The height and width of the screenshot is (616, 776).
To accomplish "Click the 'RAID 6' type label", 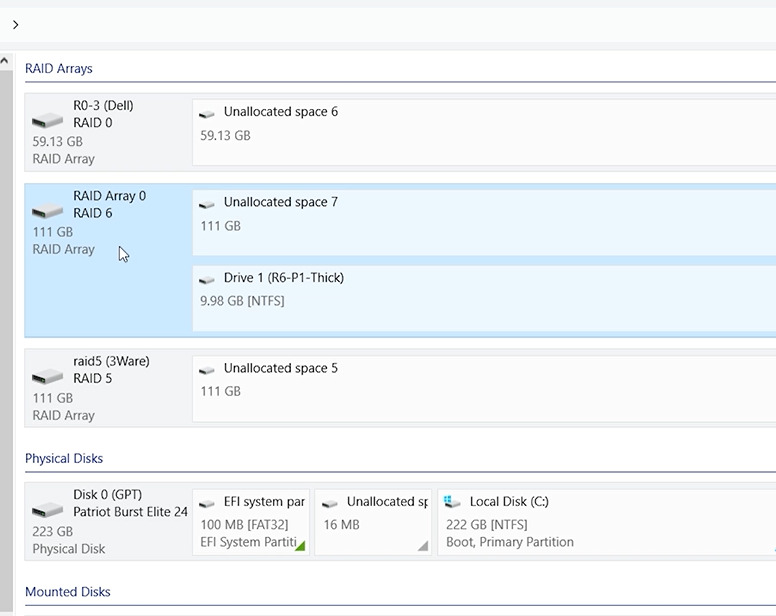I will coord(93,213).
